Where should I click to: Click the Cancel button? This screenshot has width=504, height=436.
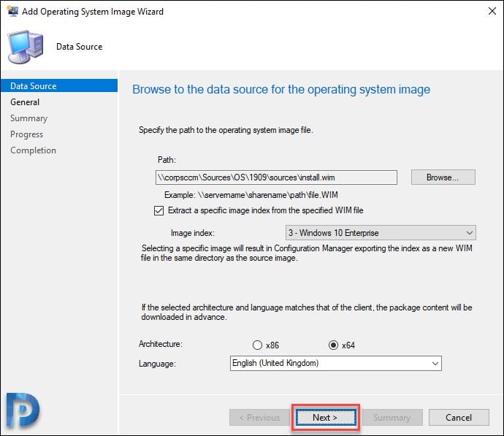[459, 417]
